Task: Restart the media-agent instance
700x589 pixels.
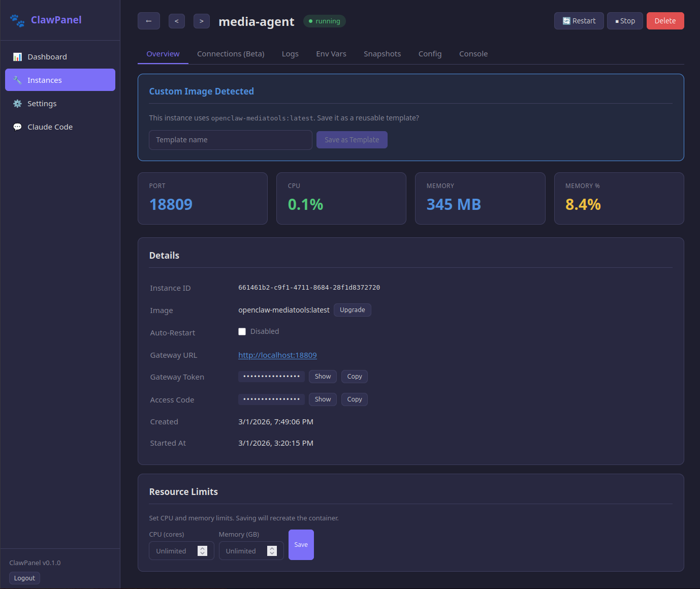Action: (x=579, y=21)
